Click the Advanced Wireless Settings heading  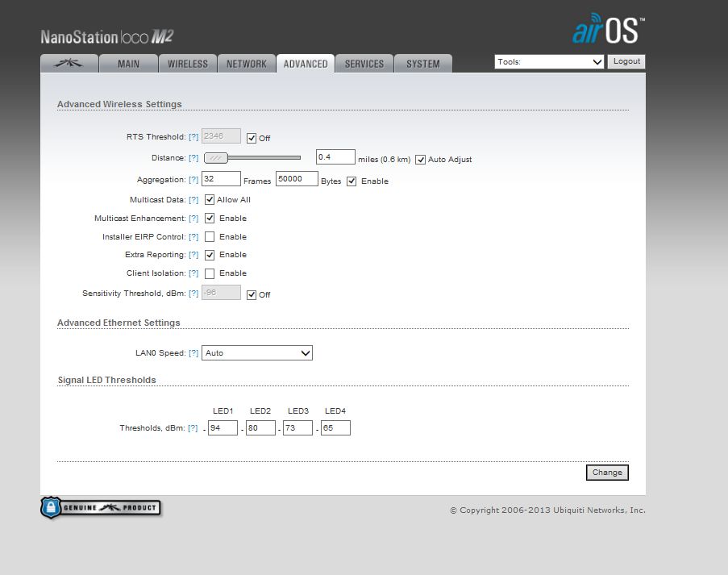[x=119, y=104]
